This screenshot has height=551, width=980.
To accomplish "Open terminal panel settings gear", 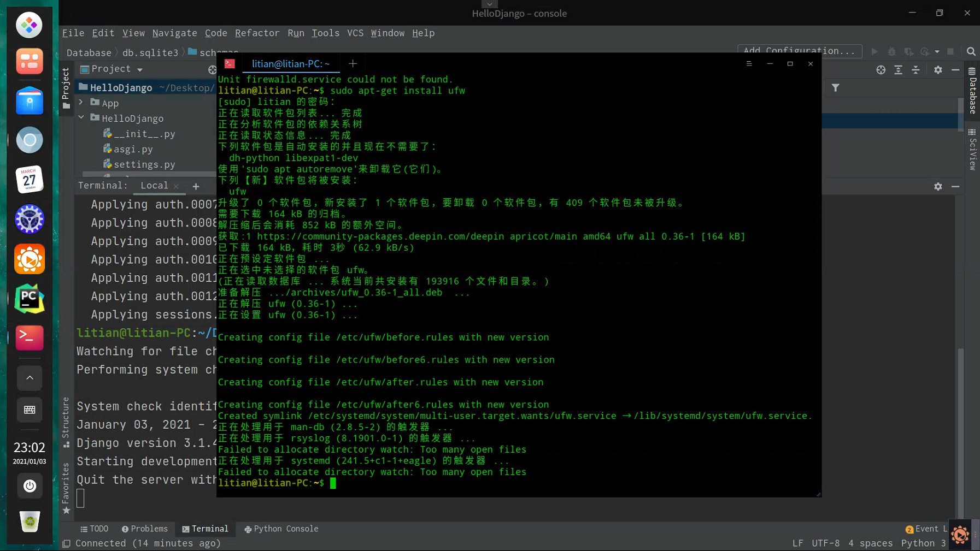I will point(938,187).
